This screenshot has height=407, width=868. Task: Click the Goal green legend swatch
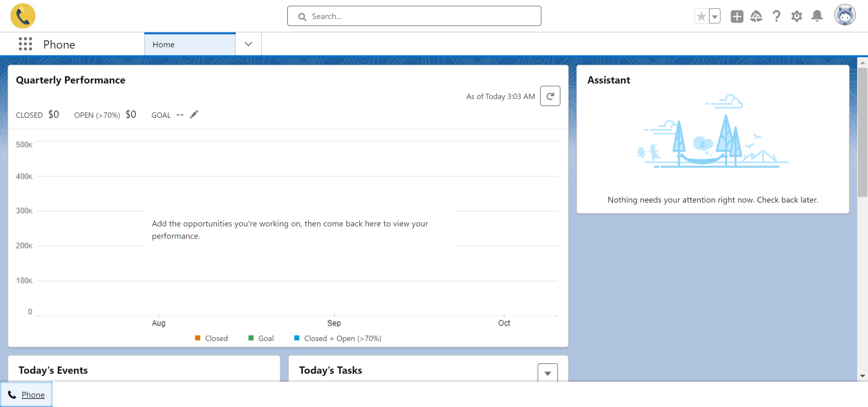(x=251, y=338)
